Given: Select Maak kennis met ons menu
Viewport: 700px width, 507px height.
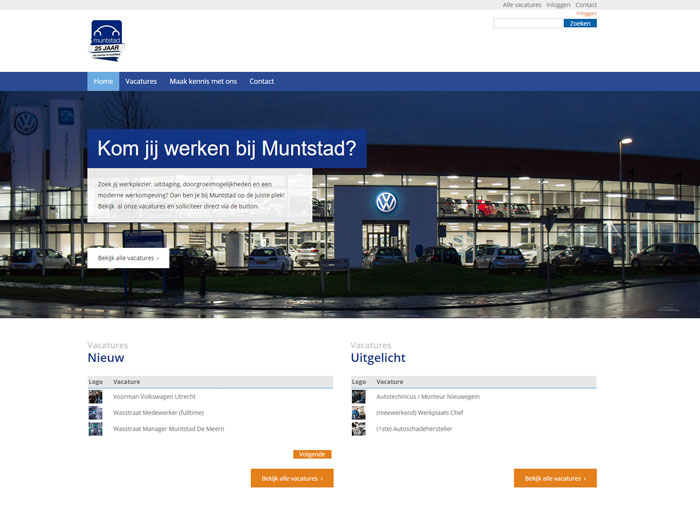Looking at the screenshot, I should coord(203,81).
